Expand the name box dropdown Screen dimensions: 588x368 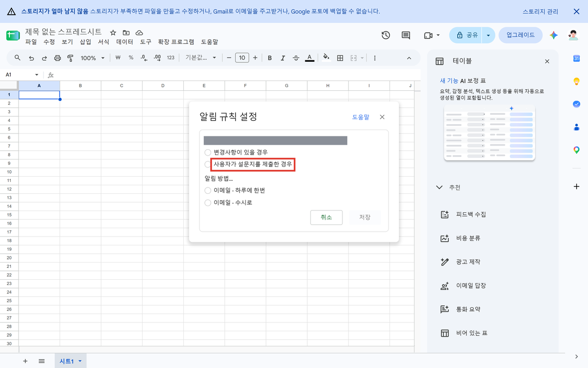[36, 75]
